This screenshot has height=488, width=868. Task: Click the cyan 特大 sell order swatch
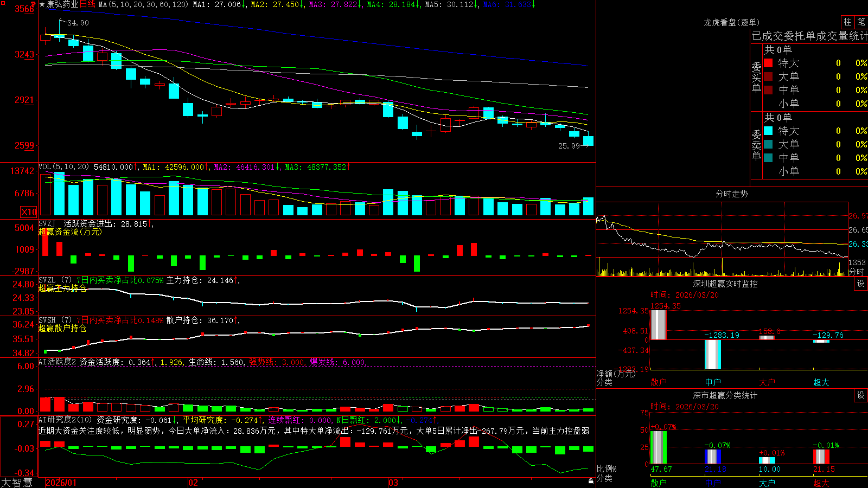point(768,131)
